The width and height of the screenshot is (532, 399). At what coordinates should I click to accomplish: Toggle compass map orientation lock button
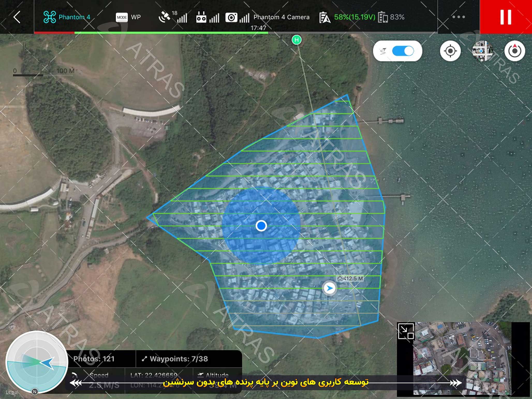click(514, 51)
